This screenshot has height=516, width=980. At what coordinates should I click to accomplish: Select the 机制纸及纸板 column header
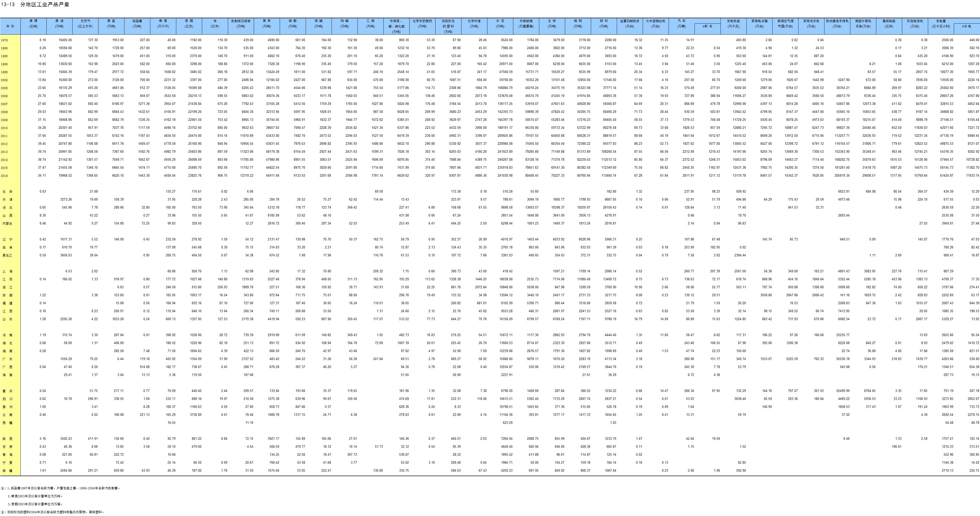[241, 26]
